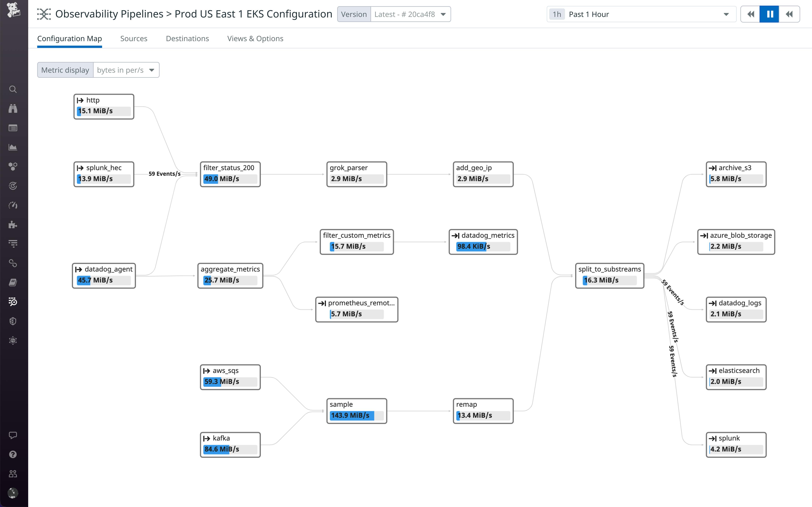This screenshot has height=507, width=812.
Task: Switch to the Destinations tab
Action: (x=187, y=38)
